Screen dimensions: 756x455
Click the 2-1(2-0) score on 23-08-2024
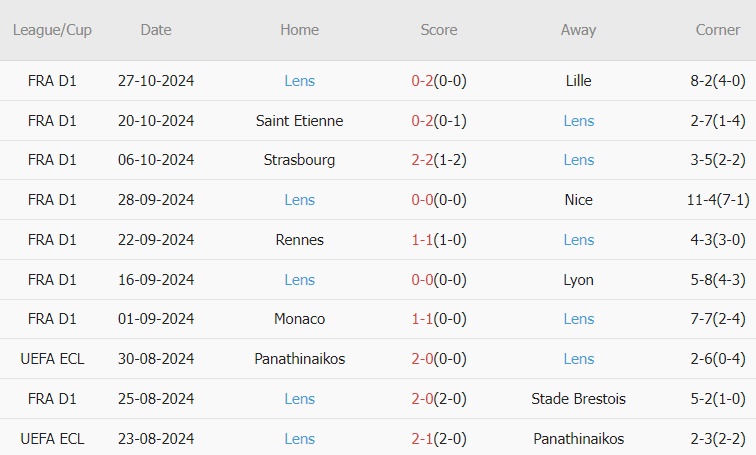tap(439, 439)
